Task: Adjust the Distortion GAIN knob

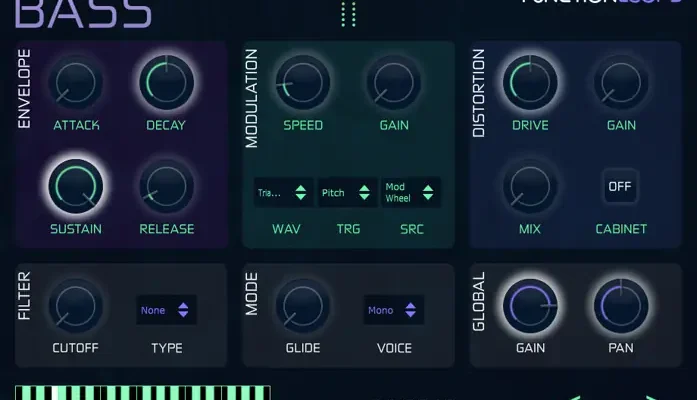Action: [x=621, y=83]
